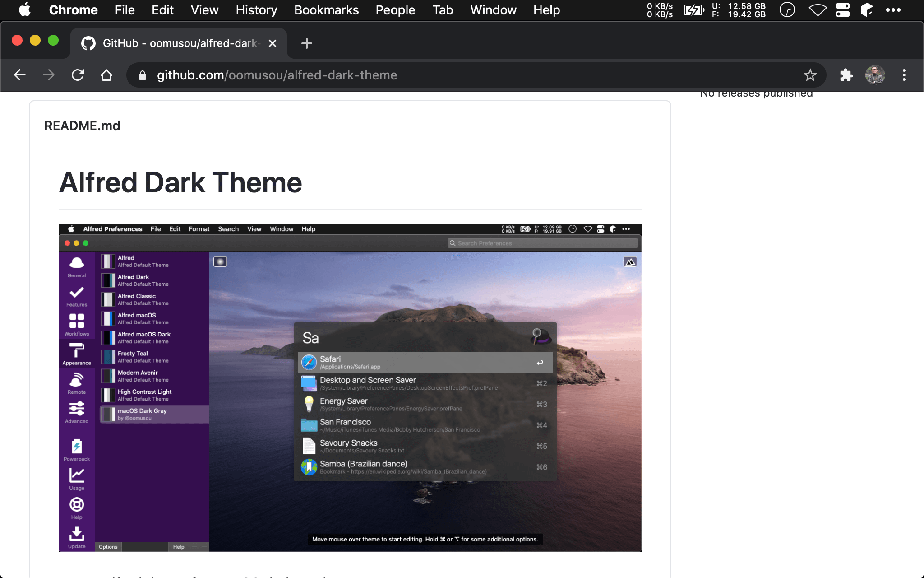Image resolution: width=924 pixels, height=578 pixels.
Task: Open the Bookmarks menu
Action: tap(326, 10)
